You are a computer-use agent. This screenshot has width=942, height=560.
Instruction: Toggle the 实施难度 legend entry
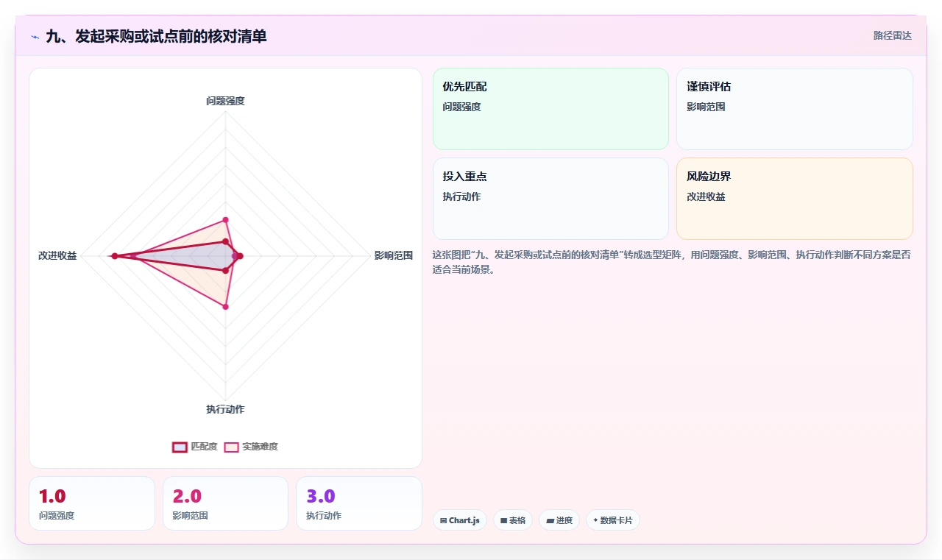251,447
